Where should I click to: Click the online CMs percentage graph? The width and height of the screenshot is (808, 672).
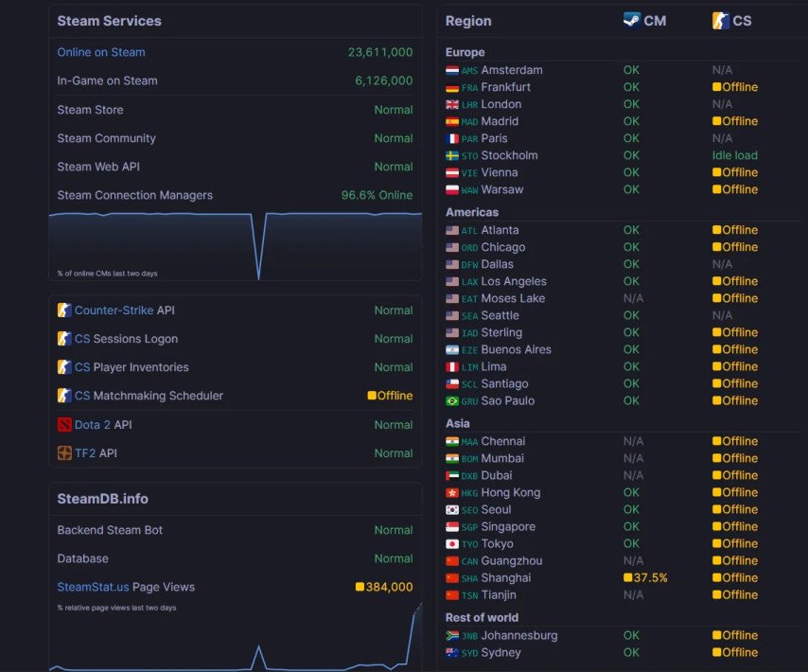pos(236,245)
